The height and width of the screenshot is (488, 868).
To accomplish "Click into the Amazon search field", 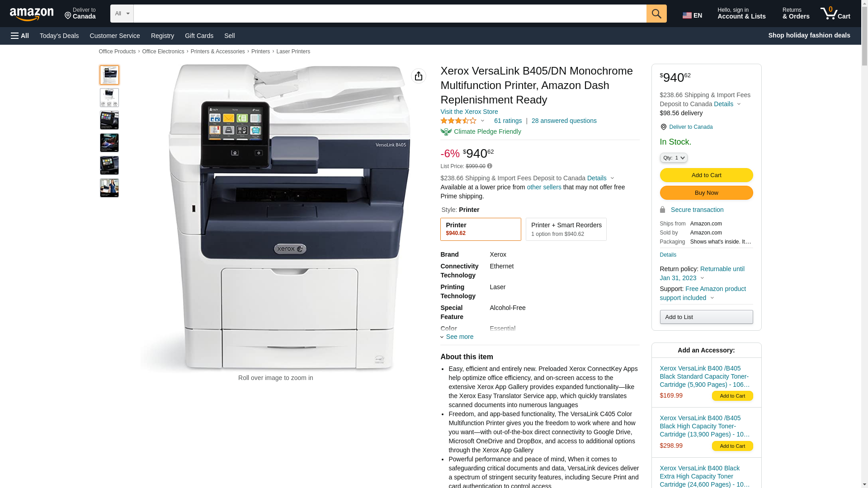I will point(390,14).
